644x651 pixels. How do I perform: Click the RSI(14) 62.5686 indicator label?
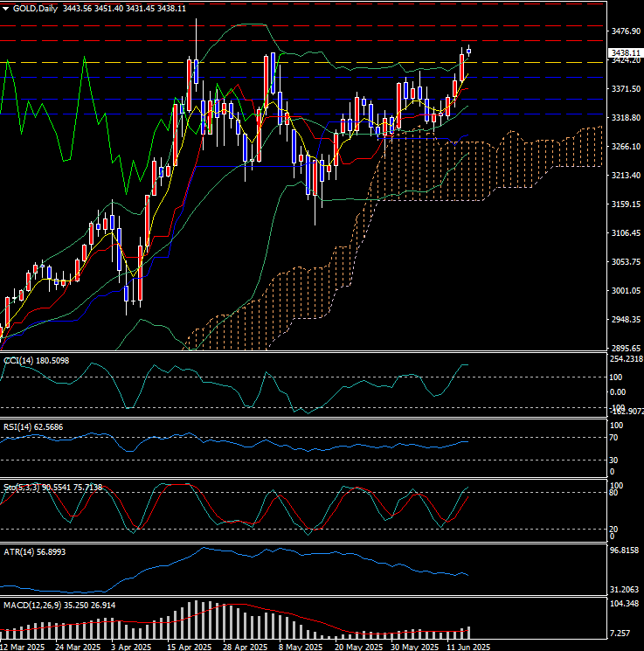[x=33, y=426]
